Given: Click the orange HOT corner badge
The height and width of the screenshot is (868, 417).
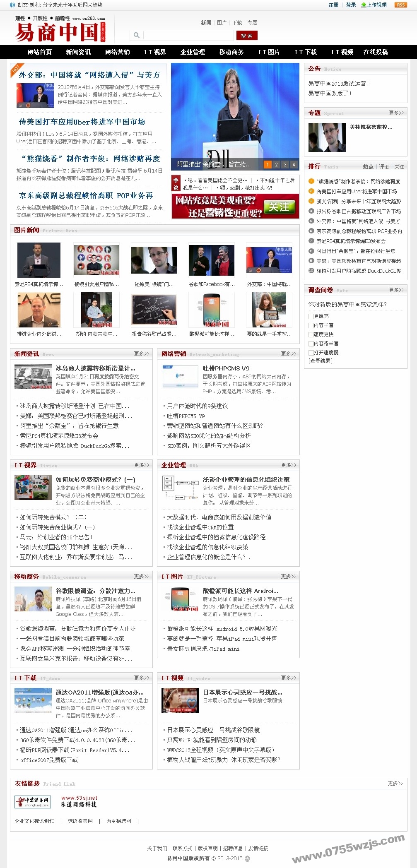Looking at the screenshot, I should tap(16, 69).
